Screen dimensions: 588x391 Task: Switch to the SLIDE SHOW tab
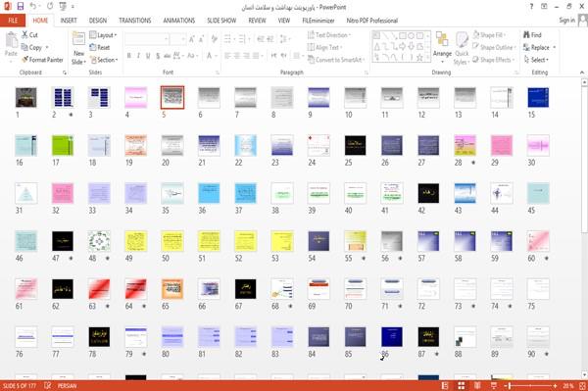pyautogui.click(x=221, y=21)
